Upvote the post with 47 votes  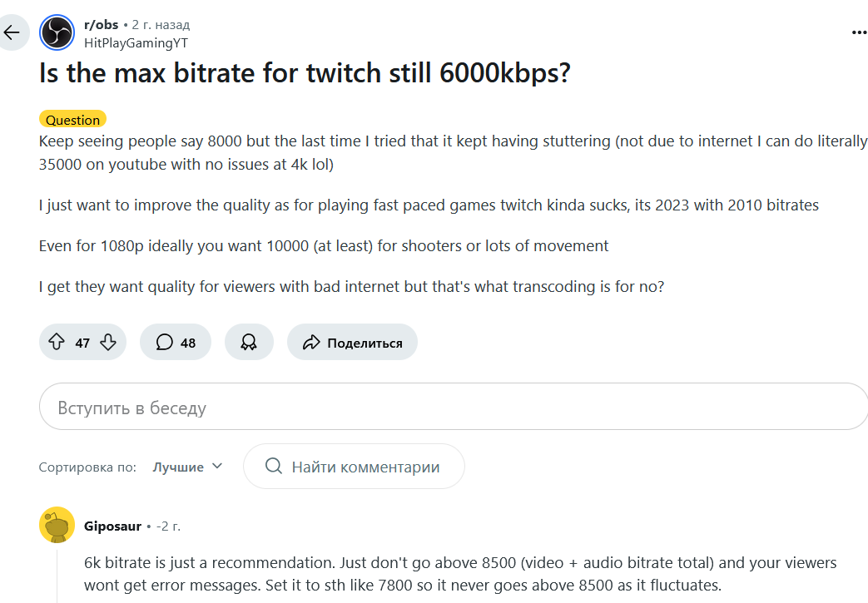pos(57,342)
